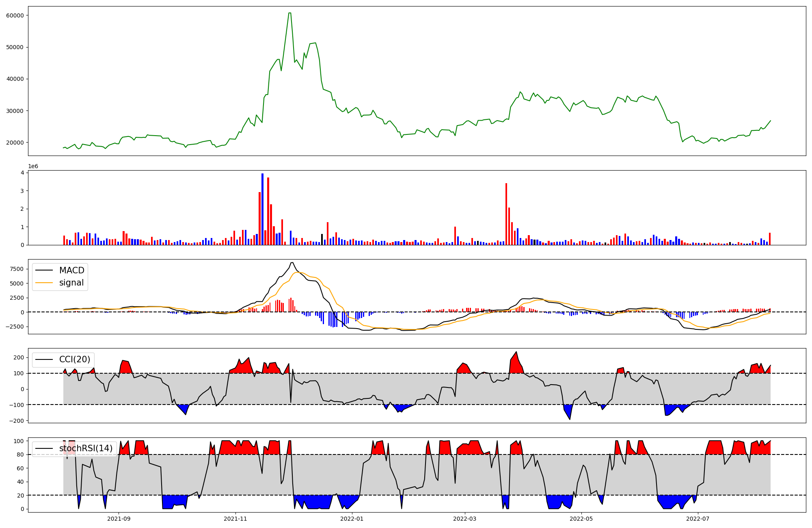Viewport: 812px width, 528px height.
Task: Click the 2022-05 date tick label
Action: [x=581, y=519]
